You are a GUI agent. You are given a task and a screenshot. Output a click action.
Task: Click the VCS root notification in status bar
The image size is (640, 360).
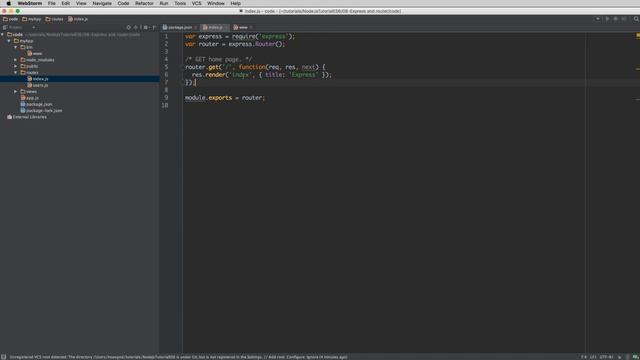[x=178, y=357]
